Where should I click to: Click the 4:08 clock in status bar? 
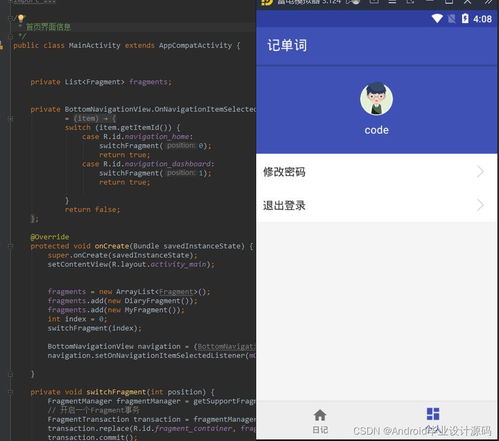[x=482, y=19]
